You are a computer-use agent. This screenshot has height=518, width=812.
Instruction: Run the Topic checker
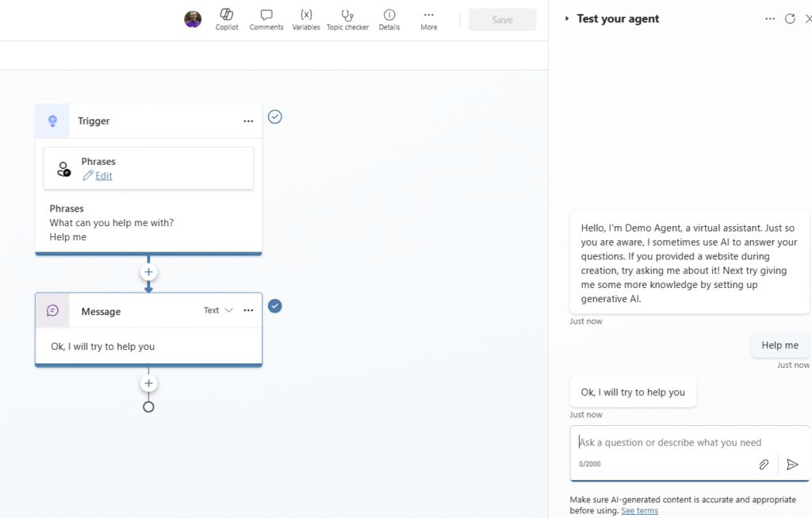pos(347,20)
